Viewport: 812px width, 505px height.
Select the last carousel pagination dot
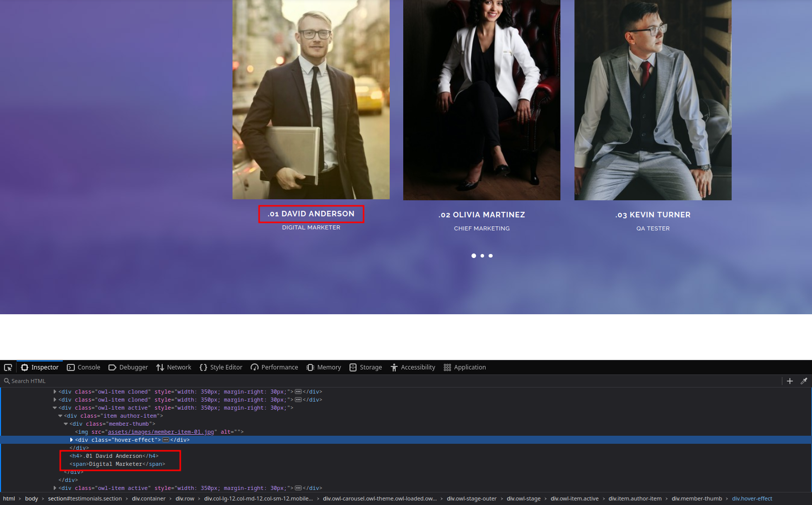tap(491, 256)
